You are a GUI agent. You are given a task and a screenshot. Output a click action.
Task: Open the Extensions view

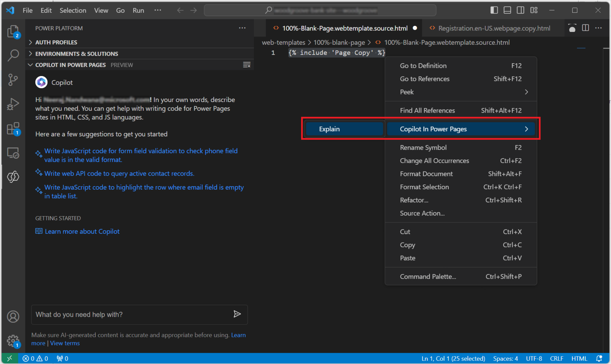(x=13, y=128)
